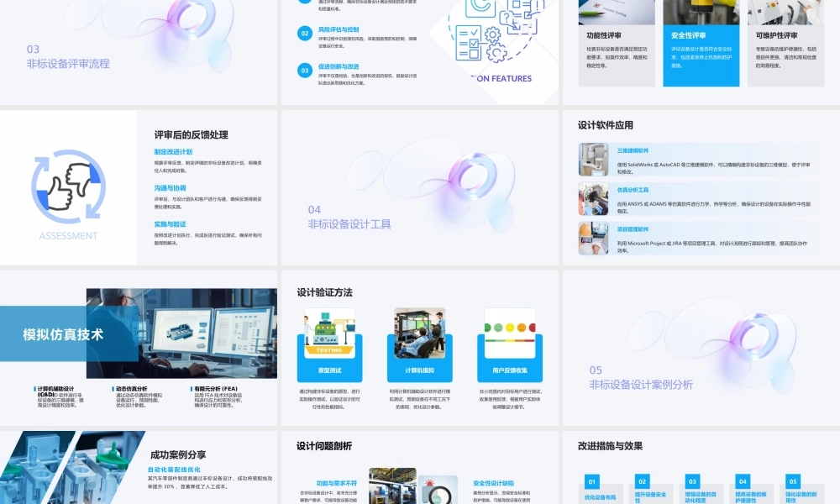Click the 功能性评审 card
The height and width of the screenshot is (504, 840).
617,43
